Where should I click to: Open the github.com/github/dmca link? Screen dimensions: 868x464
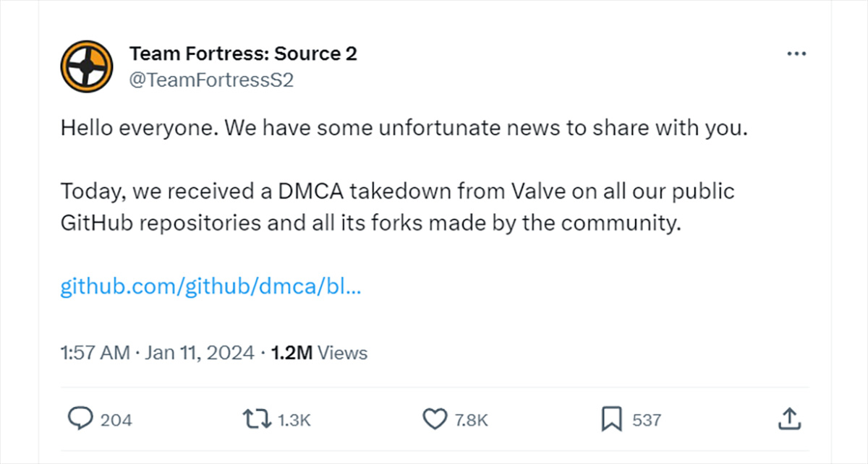coord(210,286)
